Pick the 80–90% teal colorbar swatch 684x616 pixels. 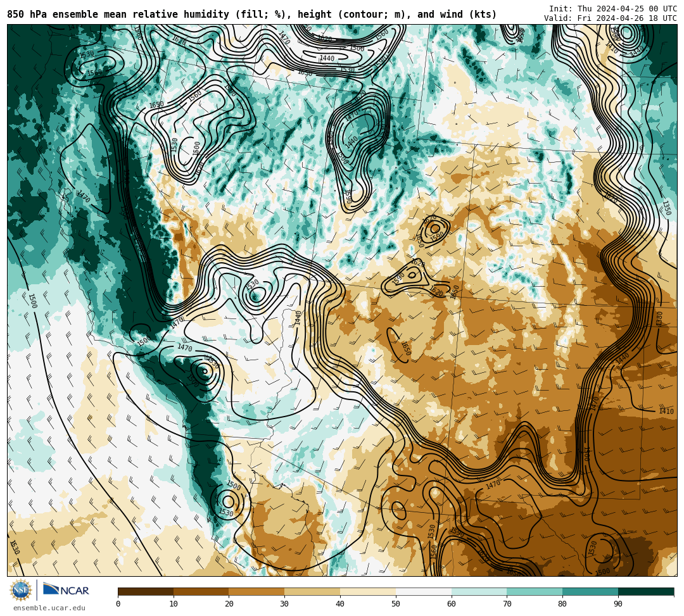tap(590, 591)
